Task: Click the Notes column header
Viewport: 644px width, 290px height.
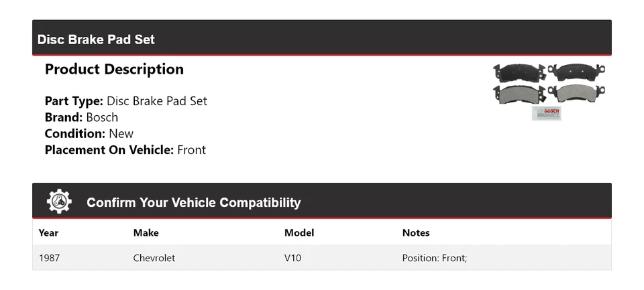Action: pos(416,233)
